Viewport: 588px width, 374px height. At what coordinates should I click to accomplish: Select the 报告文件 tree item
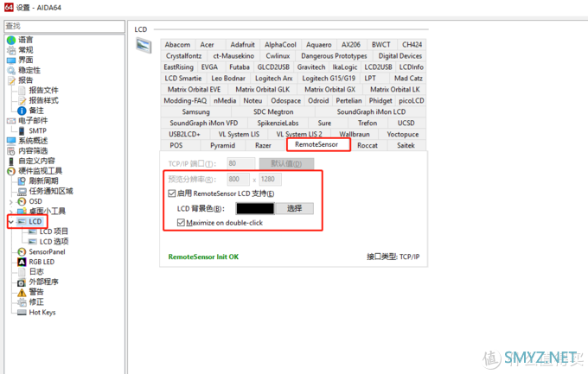(x=43, y=91)
